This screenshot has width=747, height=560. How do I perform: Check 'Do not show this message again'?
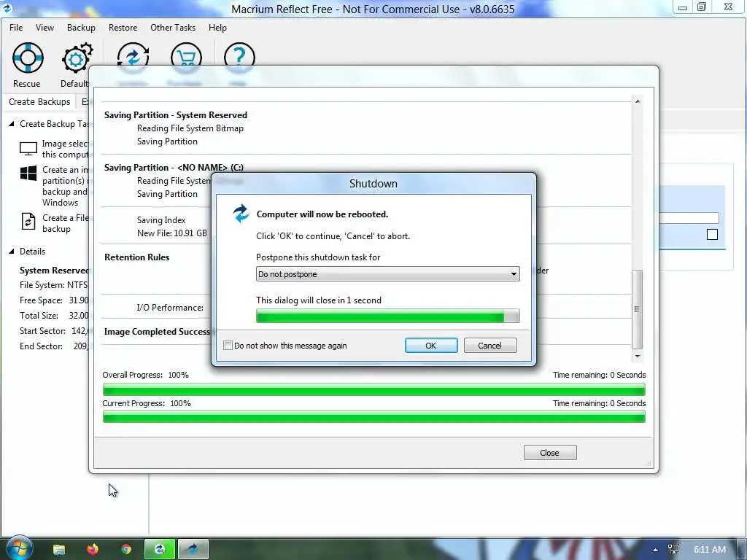coord(228,346)
